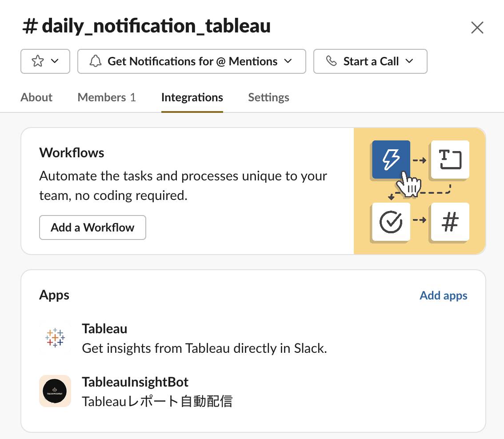Click the lightning bolt workflow illustration tile

[x=391, y=160]
